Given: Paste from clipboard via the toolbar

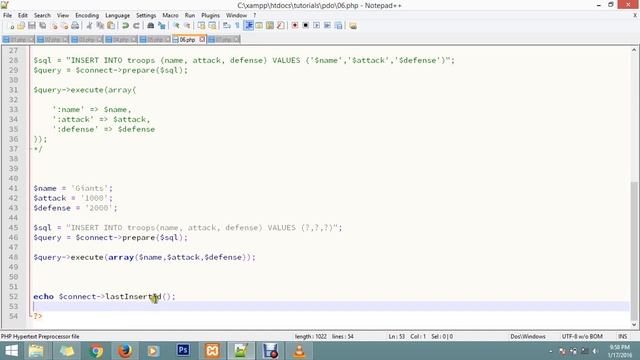Looking at the screenshot, I should click(x=111, y=26).
